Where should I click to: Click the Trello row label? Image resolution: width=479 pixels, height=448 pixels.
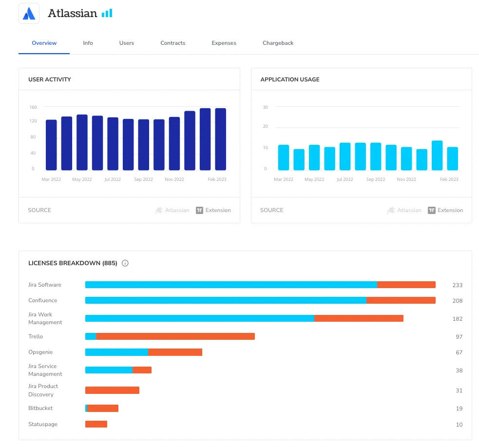[x=36, y=336]
